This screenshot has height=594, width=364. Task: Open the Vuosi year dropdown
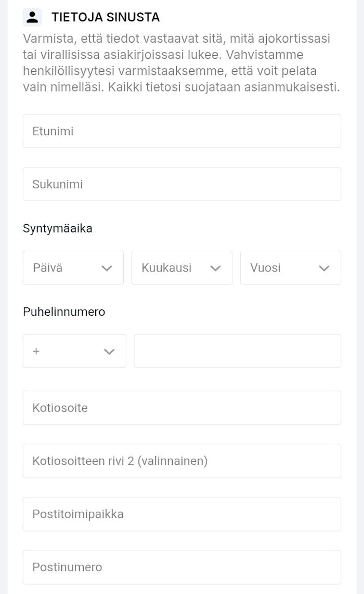291,267
